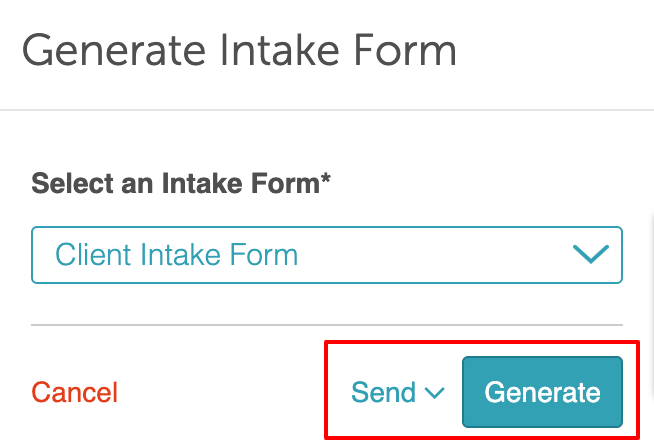
Task: Choose the Send menu item
Action: click(x=384, y=392)
